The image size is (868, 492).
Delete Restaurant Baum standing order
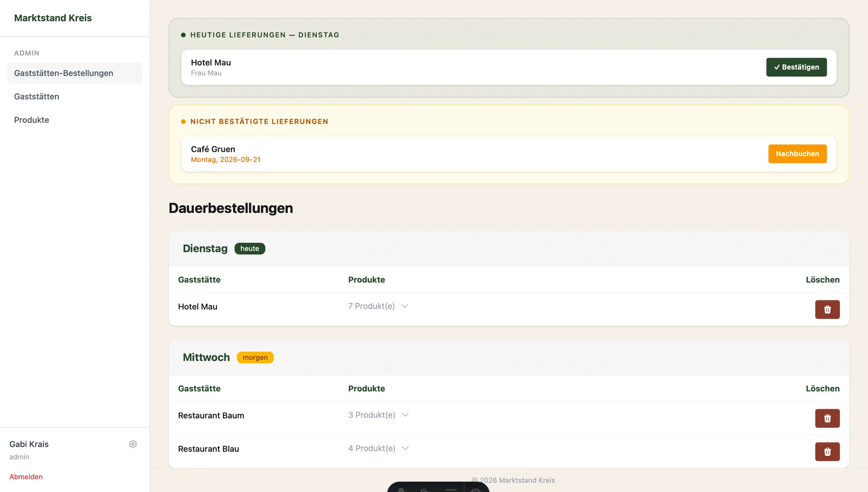(x=827, y=418)
